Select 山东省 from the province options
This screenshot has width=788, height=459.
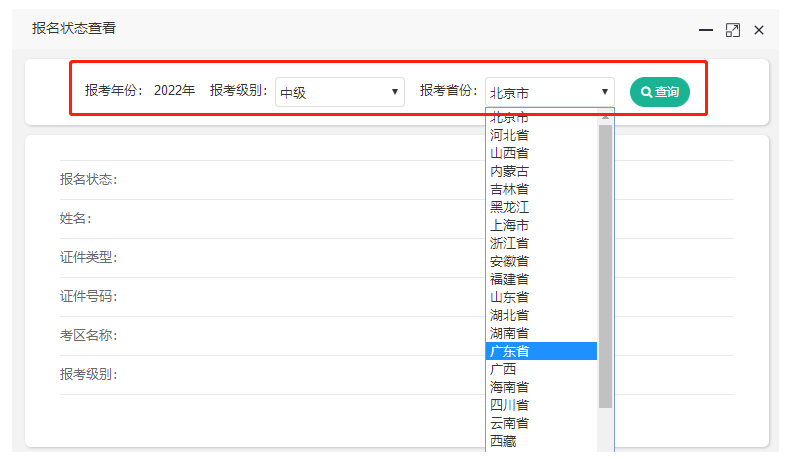[x=509, y=297]
